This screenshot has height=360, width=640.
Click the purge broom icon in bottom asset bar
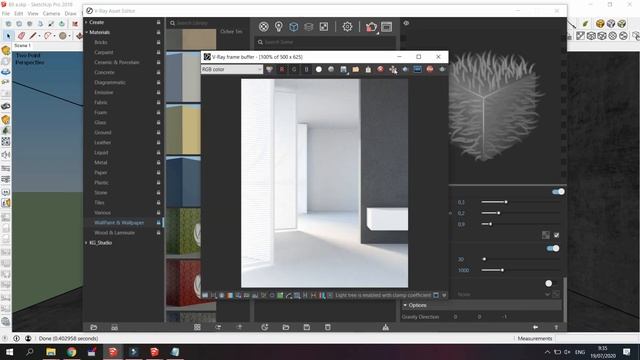pyautogui.click(x=385, y=327)
